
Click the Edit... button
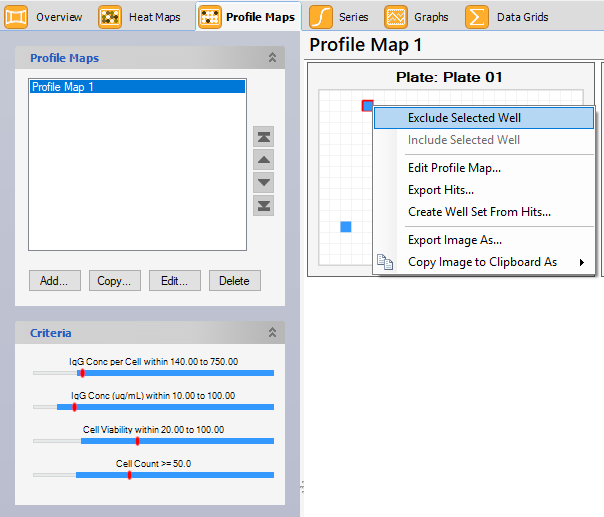point(175,280)
